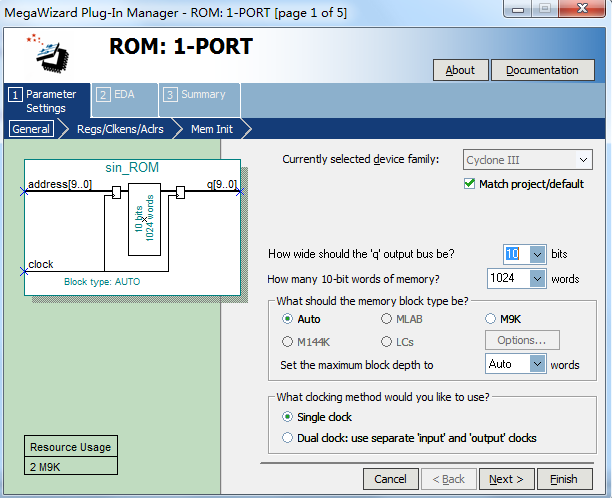Click the Block type: AUTO text
Image resolution: width=612 pixels, height=498 pixels.
click(102, 282)
